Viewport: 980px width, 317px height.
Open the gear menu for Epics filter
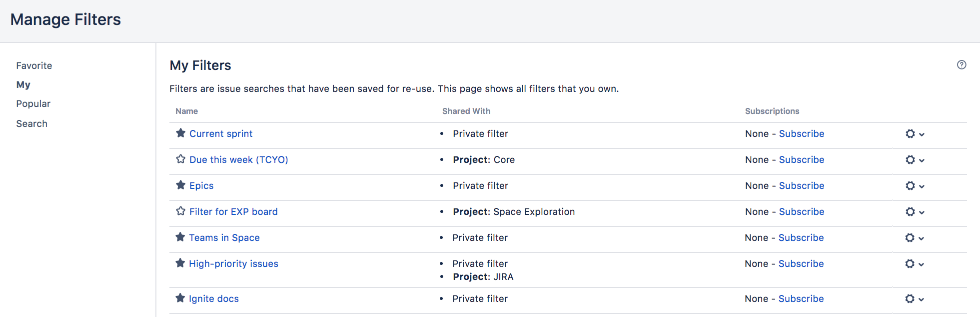911,185
